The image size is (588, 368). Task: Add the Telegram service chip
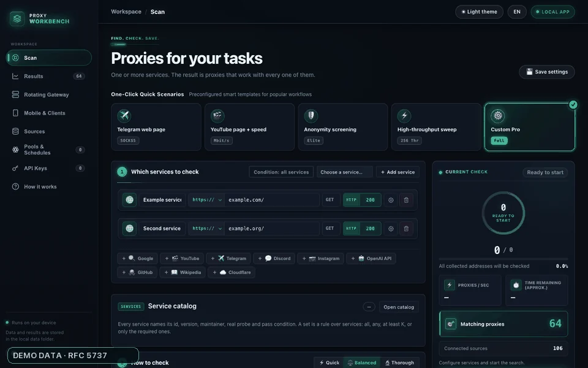(x=228, y=258)
